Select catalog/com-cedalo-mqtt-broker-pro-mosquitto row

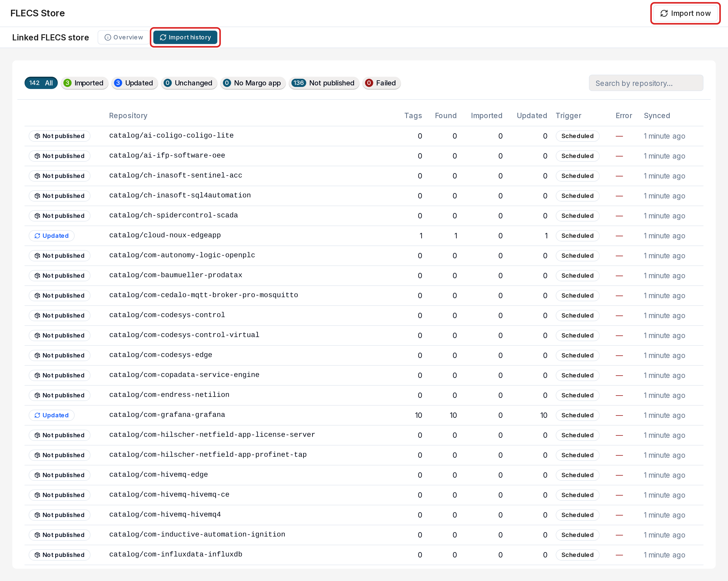[364, 296]
